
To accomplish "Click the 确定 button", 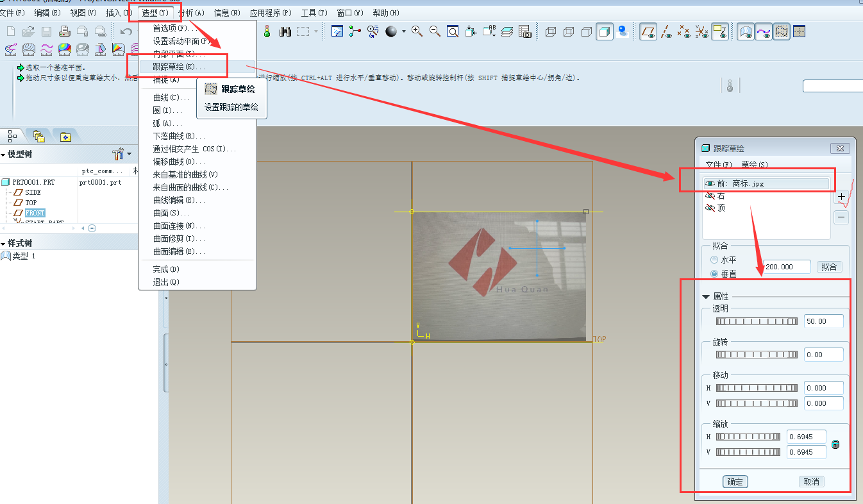I will (735, 482).
